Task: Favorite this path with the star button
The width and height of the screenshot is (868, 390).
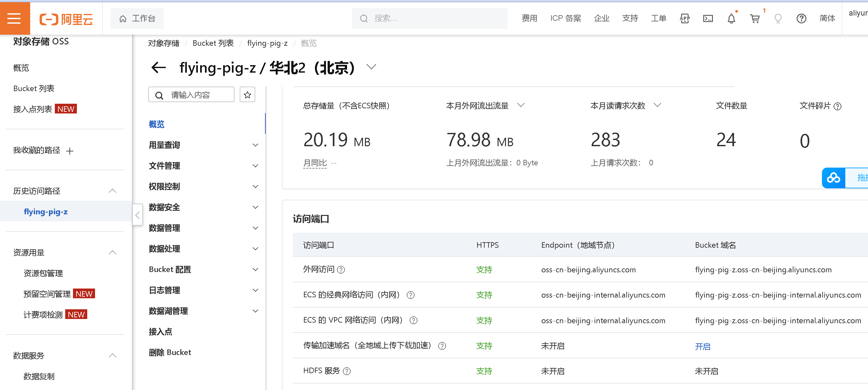Action: pyautogui.click(x=247, y=95)
